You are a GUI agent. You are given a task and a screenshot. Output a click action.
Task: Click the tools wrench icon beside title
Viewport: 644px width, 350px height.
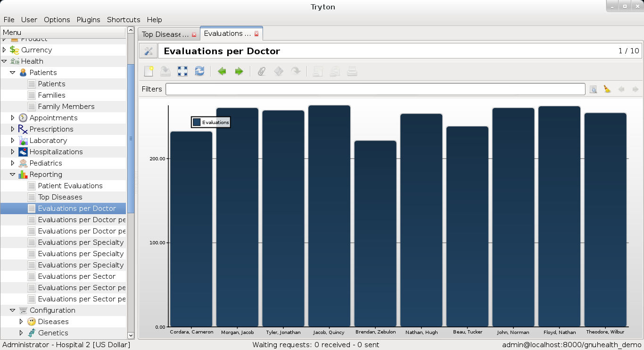coord(148,51)
